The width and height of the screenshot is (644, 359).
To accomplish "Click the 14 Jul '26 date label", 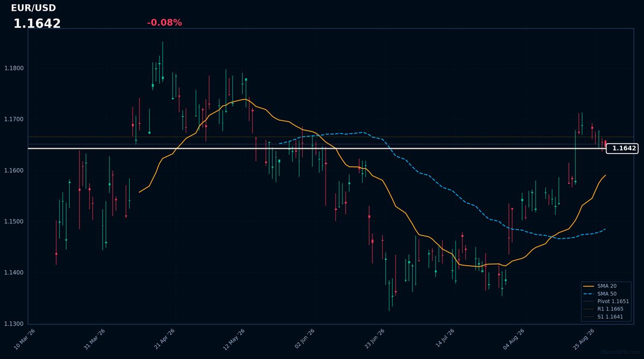I will click(445, 339).
